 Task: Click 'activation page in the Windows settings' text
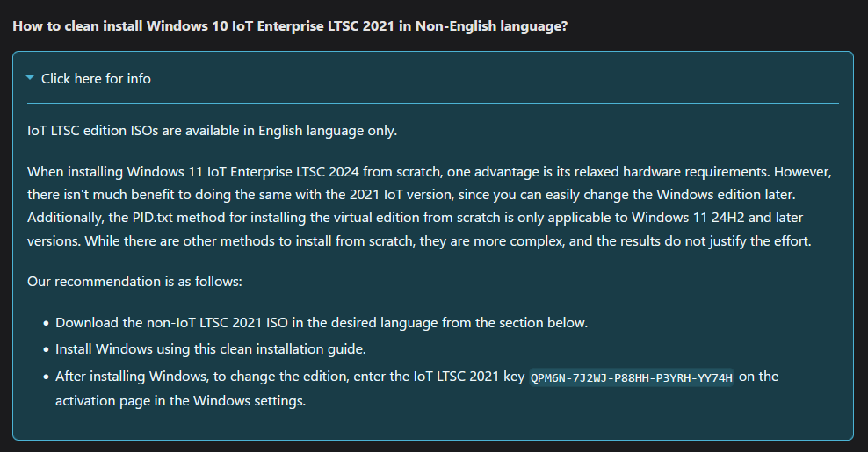180,400
